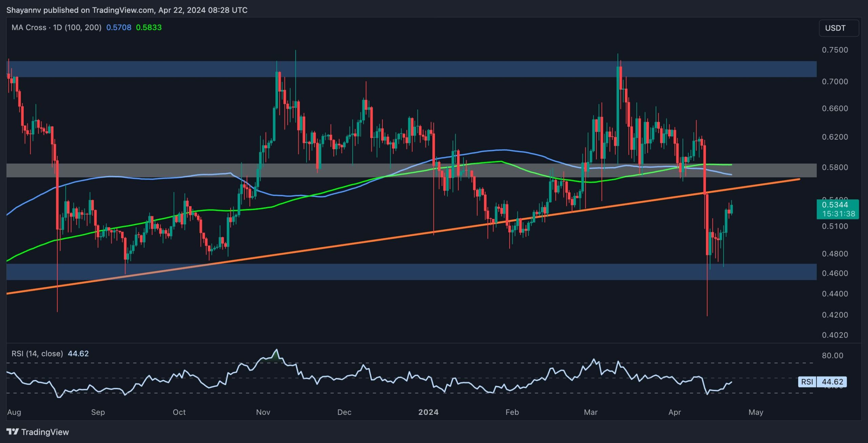Click the RSI 44.62 value tag
This screenshot has width=868, height=443.
point(832,382)
